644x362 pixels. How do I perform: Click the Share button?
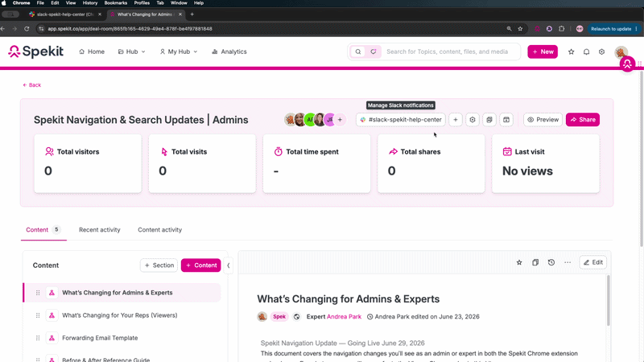click(x=582, y=120)
